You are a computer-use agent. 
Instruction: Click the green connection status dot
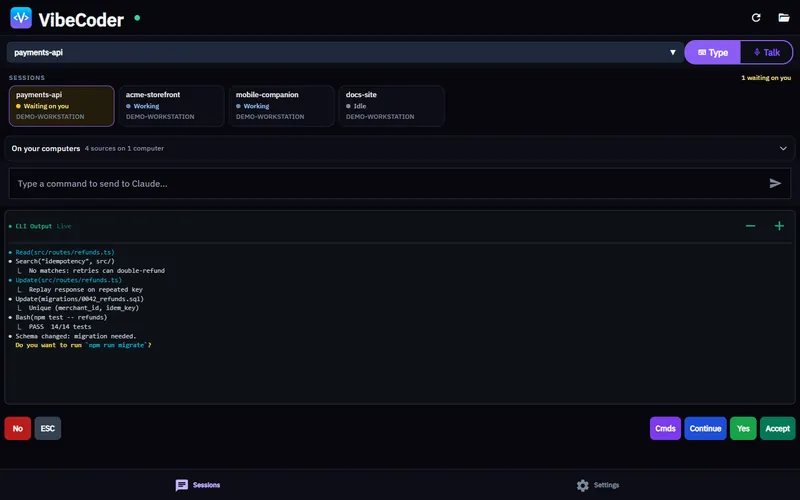tap(137, 18)
